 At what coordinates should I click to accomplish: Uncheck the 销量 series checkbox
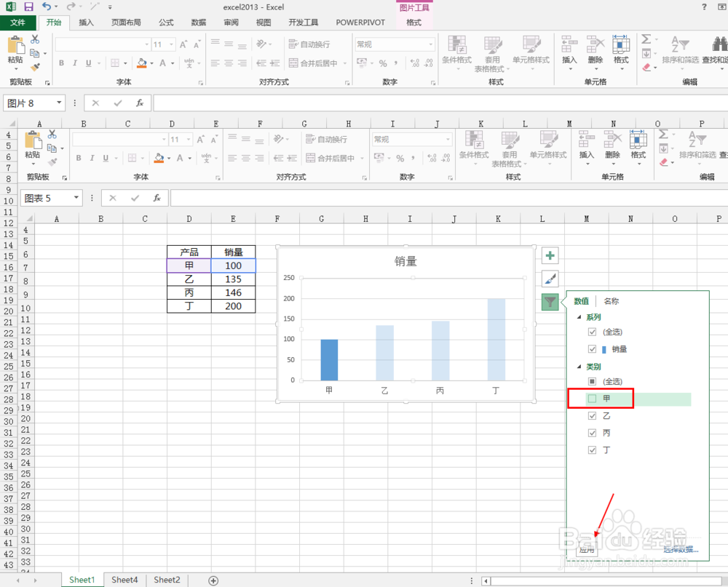pos(592,348)
